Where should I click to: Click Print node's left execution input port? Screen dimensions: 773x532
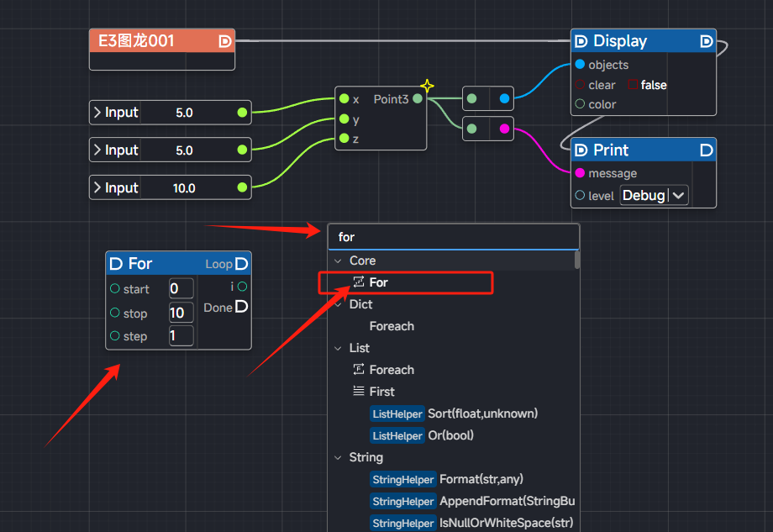(x=581, y=150)
